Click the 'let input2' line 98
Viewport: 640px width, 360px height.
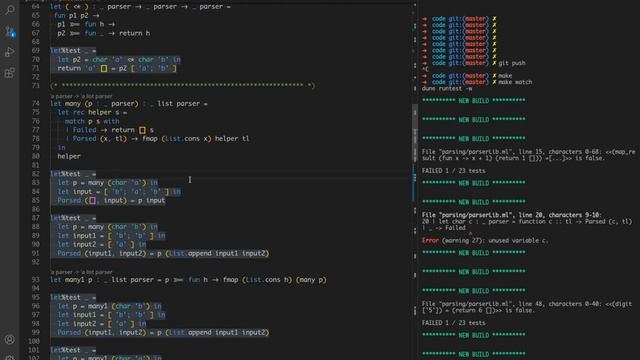tap(102, 324)
